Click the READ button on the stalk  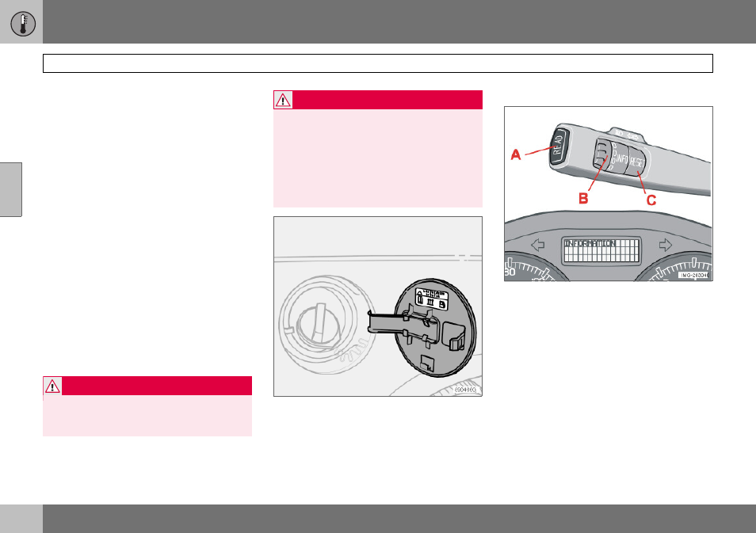coord(559,146)
